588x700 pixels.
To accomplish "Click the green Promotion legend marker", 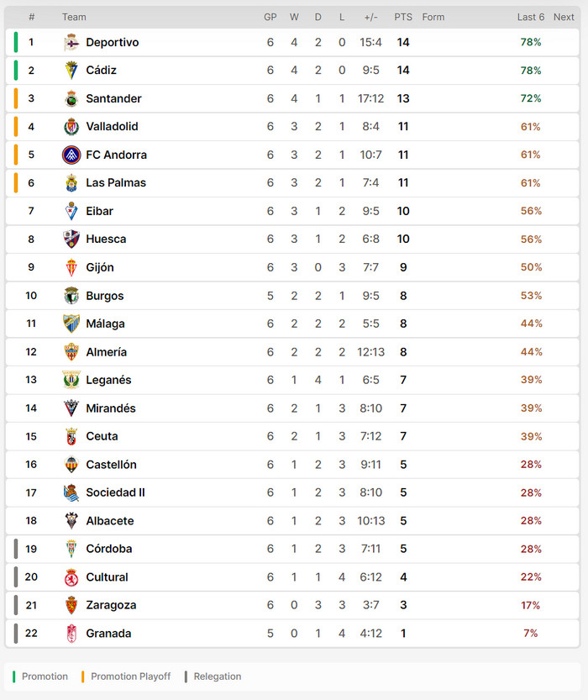I will point(15,676).
